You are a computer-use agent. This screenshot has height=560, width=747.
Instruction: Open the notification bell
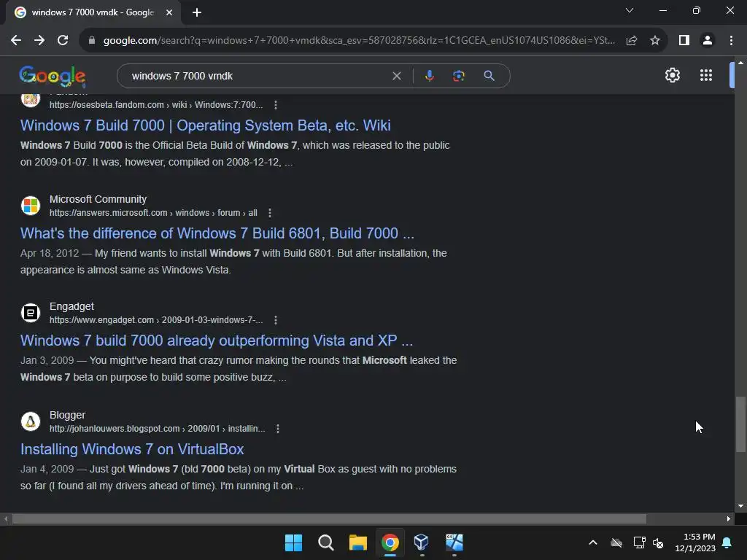(727, 542)
